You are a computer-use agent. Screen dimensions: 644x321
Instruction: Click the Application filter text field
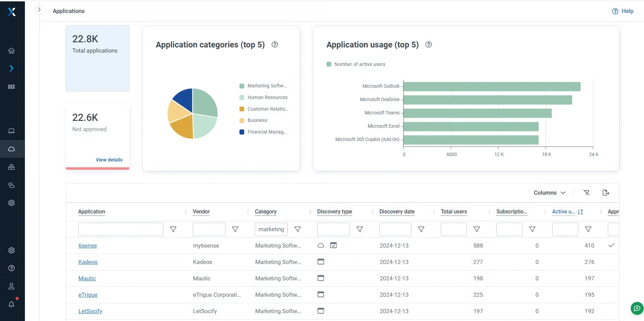tap(120, 229)
